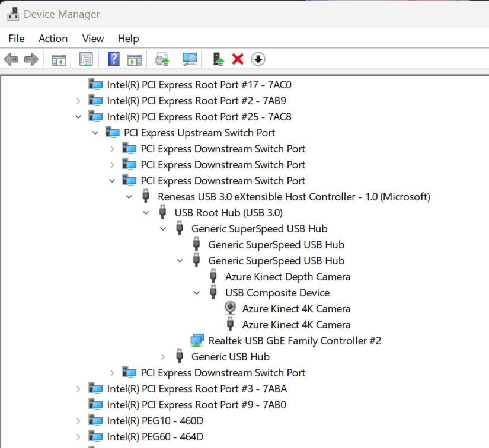
Task: Click the Back arrow toolbar button
Action: tap(11, 59)
